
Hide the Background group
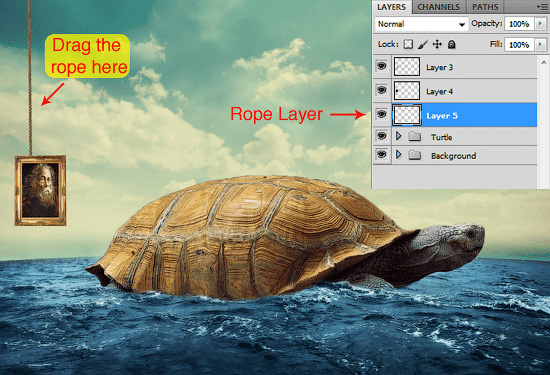[x=382, y=154]
